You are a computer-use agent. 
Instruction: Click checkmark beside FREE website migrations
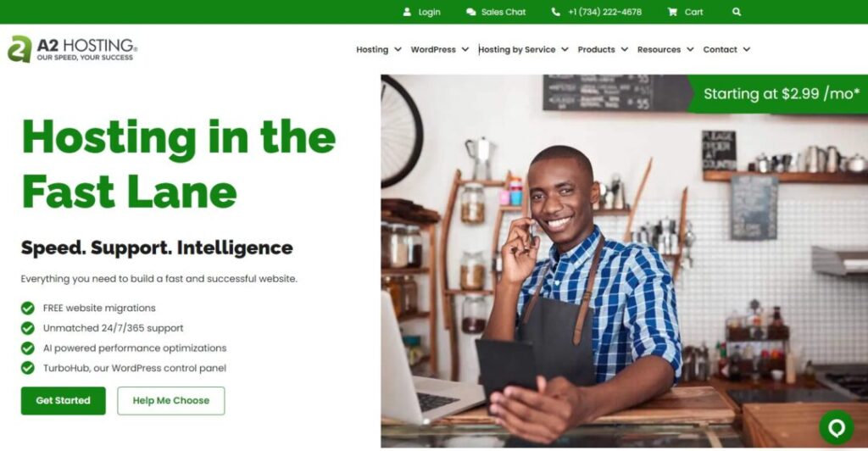pyautogui.click(x=28, y=309)
